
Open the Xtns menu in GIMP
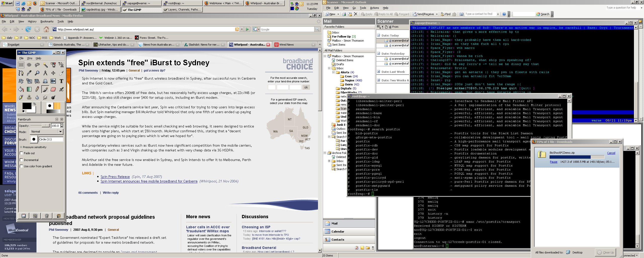click(x=29, y=58)
